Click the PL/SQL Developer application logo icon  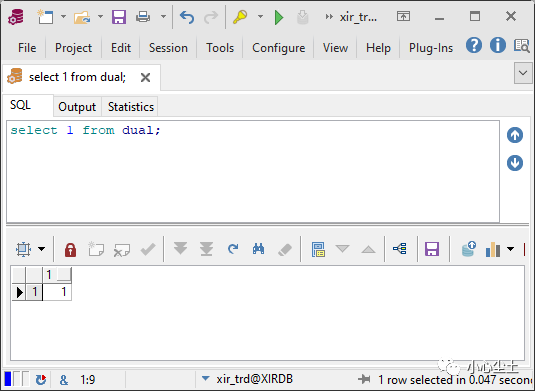click(x=16, y=16)
